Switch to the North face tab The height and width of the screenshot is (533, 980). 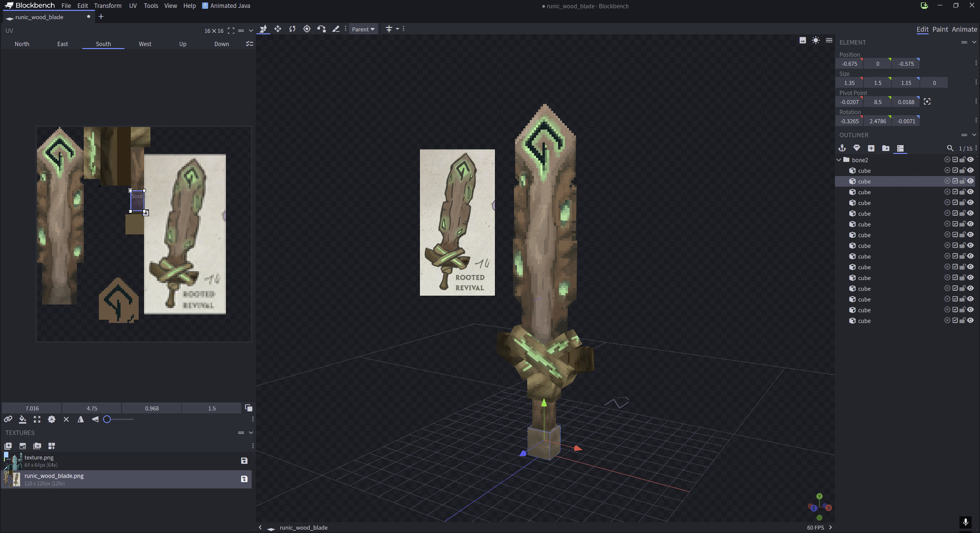click(x=22, y=44)
